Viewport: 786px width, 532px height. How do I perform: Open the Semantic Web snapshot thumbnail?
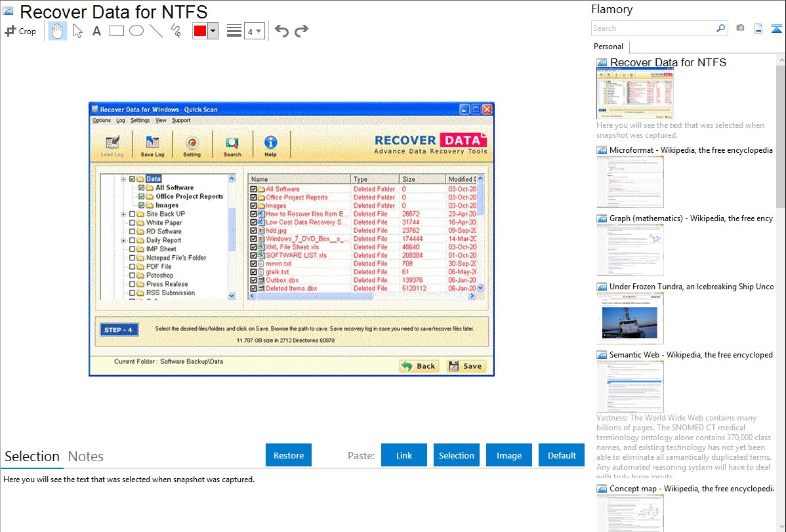[630, 386]
